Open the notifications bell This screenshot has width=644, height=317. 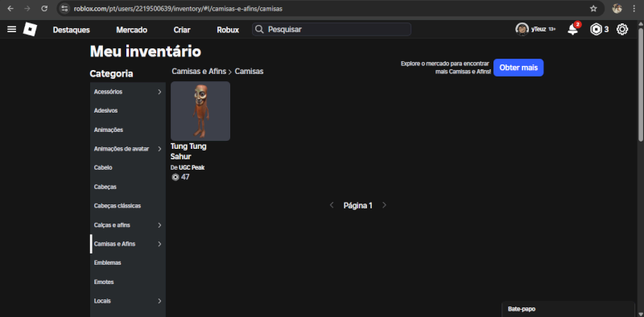coord(572,30)
